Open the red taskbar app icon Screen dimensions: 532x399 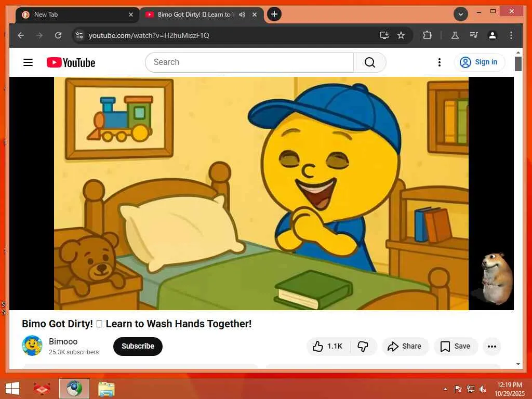coord(42,389)
